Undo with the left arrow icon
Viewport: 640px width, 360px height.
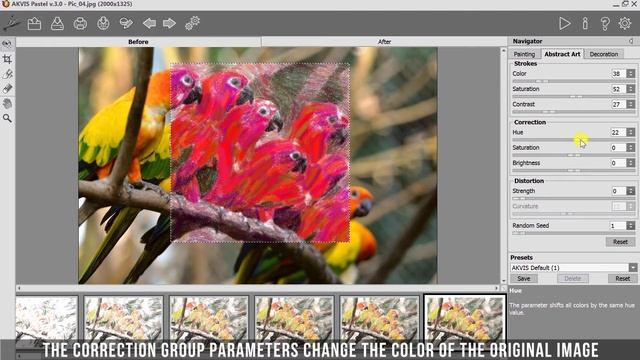149,23
